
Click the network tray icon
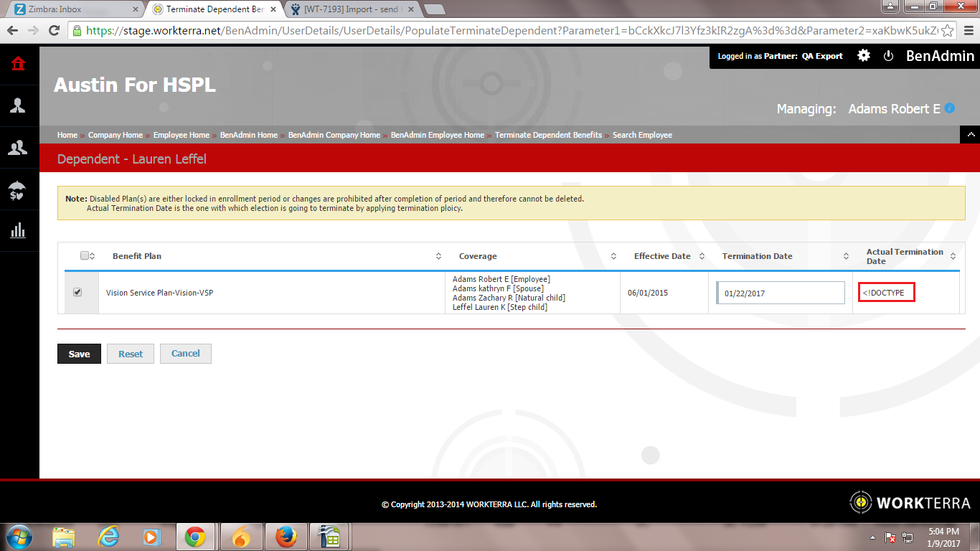coord(908,537)
